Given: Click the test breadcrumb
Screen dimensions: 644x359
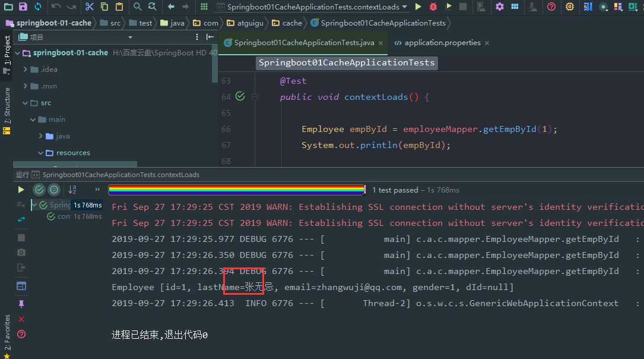Looking at the screenshot, I should pyautogui.click(x=141, y=23).
